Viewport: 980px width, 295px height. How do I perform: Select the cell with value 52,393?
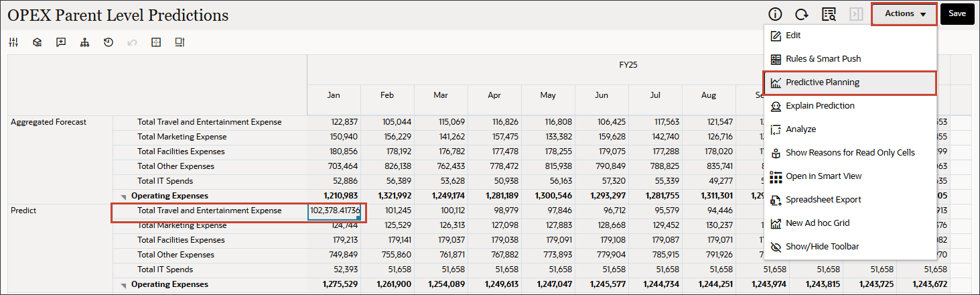pos(334,270)
